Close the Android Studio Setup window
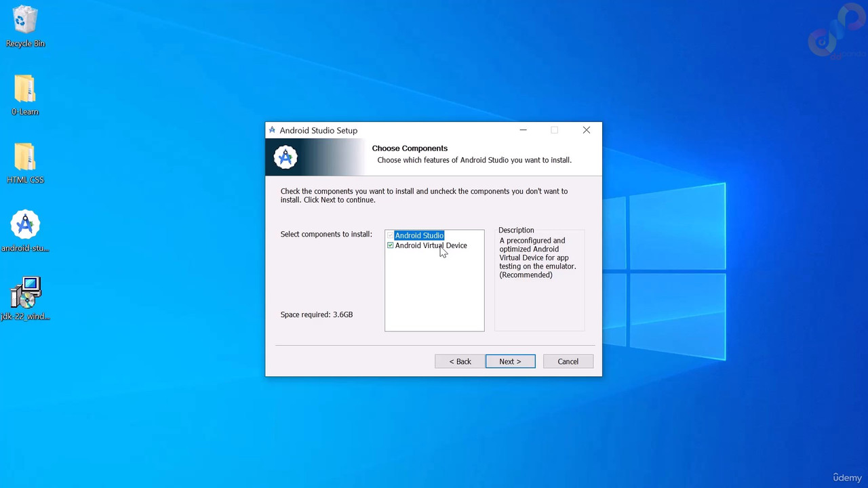Viewport: 868px width, 488px height. click(587, 130)
